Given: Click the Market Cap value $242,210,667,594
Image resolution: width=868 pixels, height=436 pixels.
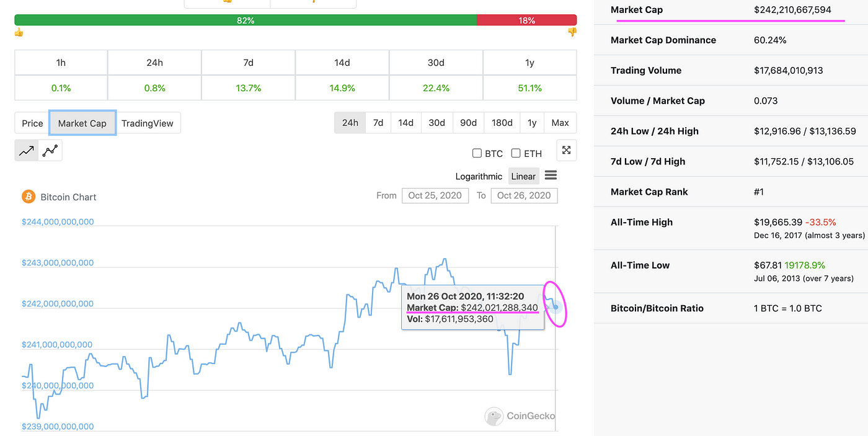Looking at the screenshot, I should [x=792, y=10].
